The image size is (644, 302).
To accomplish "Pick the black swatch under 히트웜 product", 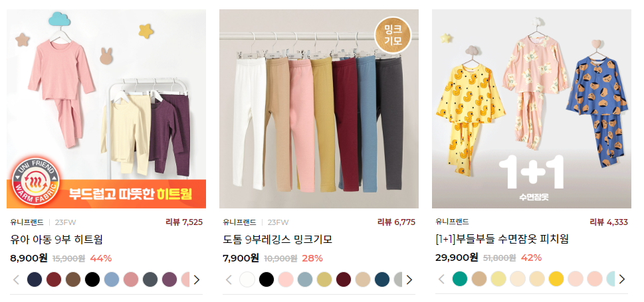I will pyautogui.click(x=92, y=279).
